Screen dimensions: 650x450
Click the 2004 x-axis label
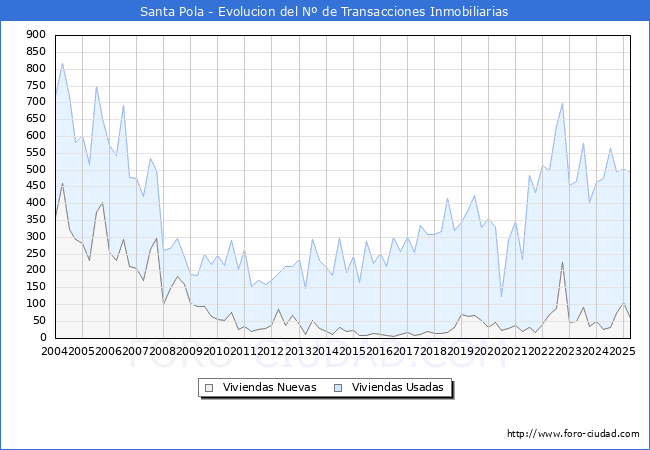tap(55, 351)
